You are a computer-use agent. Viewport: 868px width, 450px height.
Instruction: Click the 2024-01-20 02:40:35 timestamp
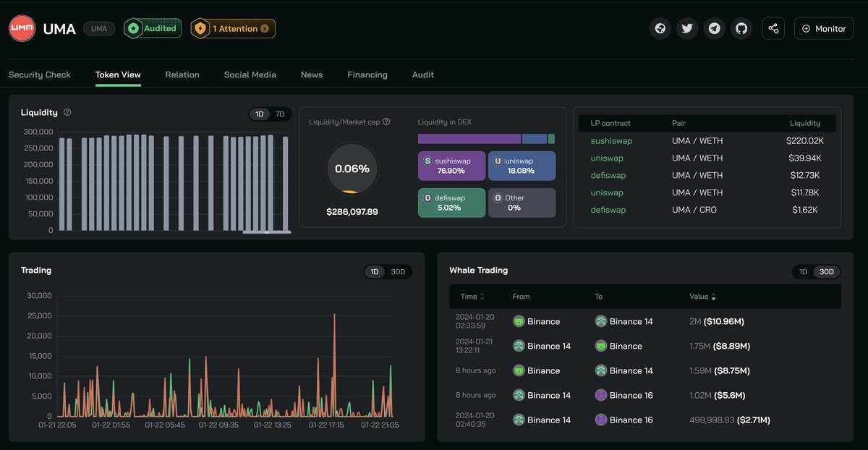475,420
